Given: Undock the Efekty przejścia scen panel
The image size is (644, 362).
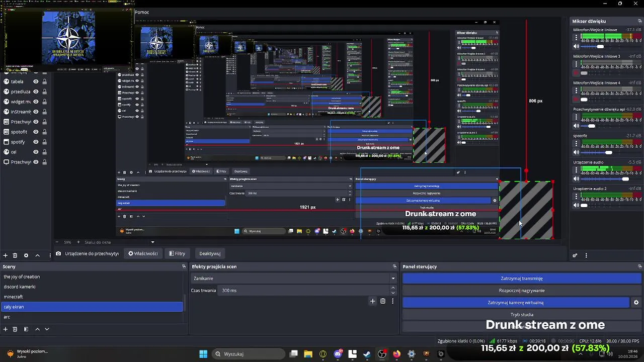Looking at the screenshot, I should pos(394,266).
